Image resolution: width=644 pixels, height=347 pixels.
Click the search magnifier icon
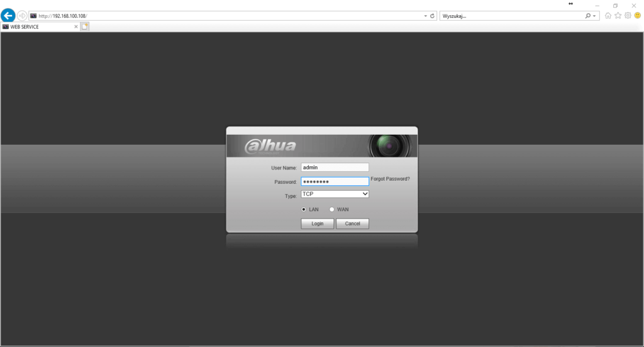pyautogui.click(x=588, y=16)
